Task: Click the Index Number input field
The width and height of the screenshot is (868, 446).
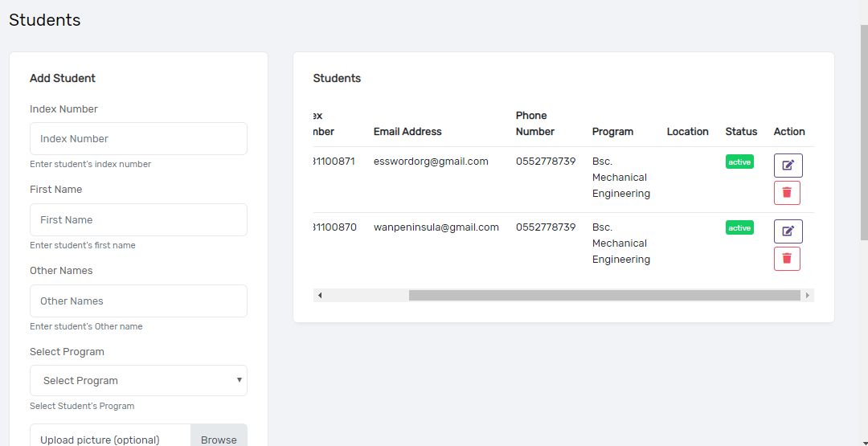Action: [x=138, y=139]
